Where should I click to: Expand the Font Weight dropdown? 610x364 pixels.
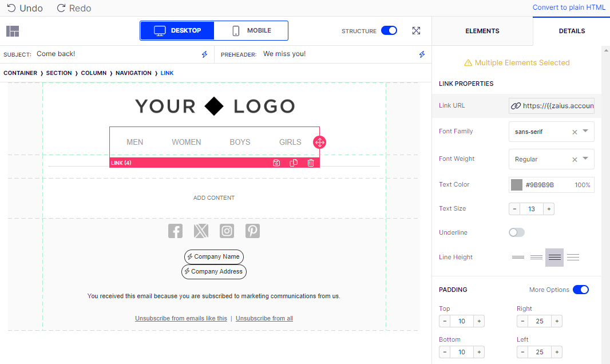click(x=585, y=159)
